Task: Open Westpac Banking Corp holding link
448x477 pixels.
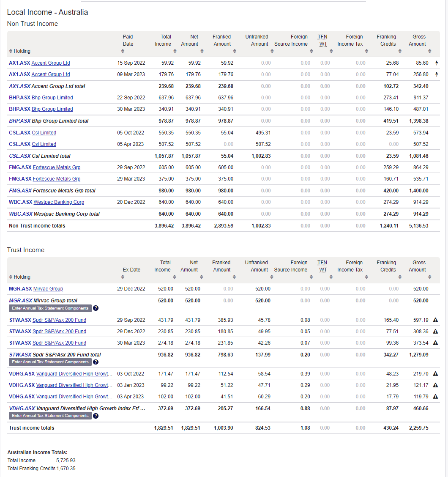Action: coord(59,202)
